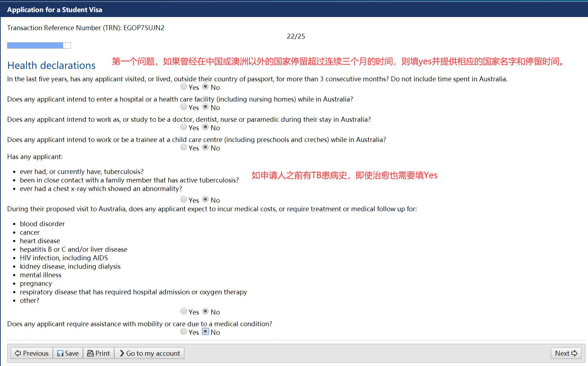Select Yes for tuberculosis history question
The height and width of the screenshot is (366, 588).
click(184, 200)
